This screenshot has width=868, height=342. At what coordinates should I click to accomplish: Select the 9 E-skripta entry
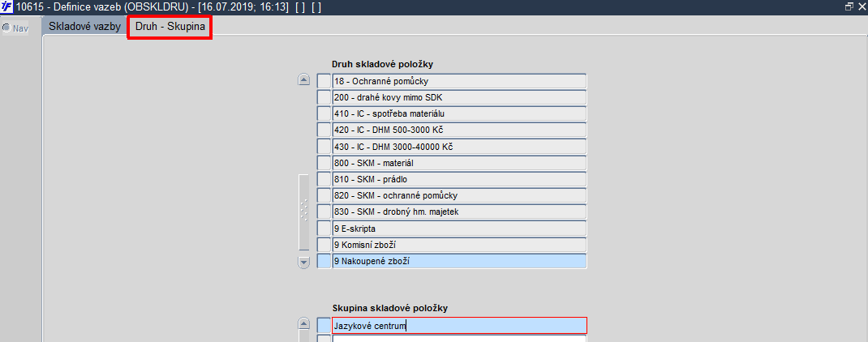pos(458,229)
